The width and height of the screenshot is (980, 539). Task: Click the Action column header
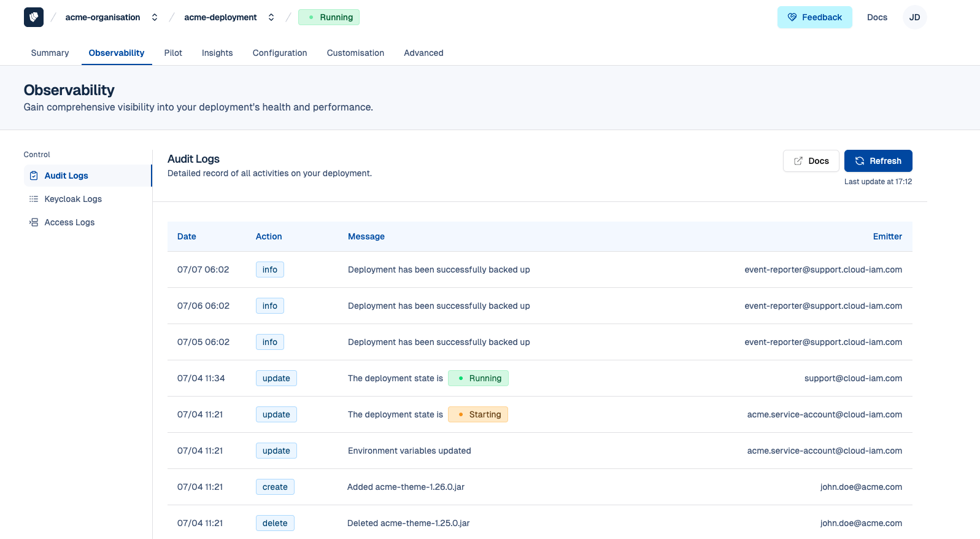pyautogui.click(x=269, y=236)
